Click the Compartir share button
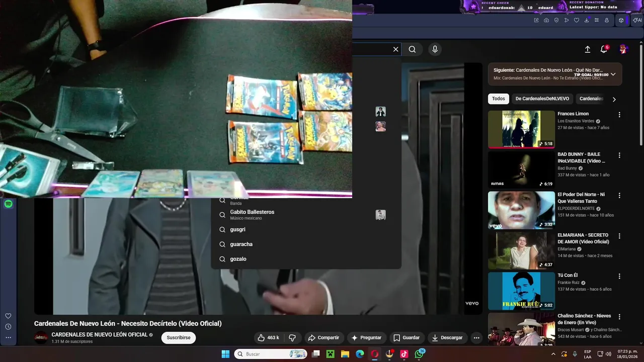644x362 pixels. pyautogui.click(x=324, y=338)
